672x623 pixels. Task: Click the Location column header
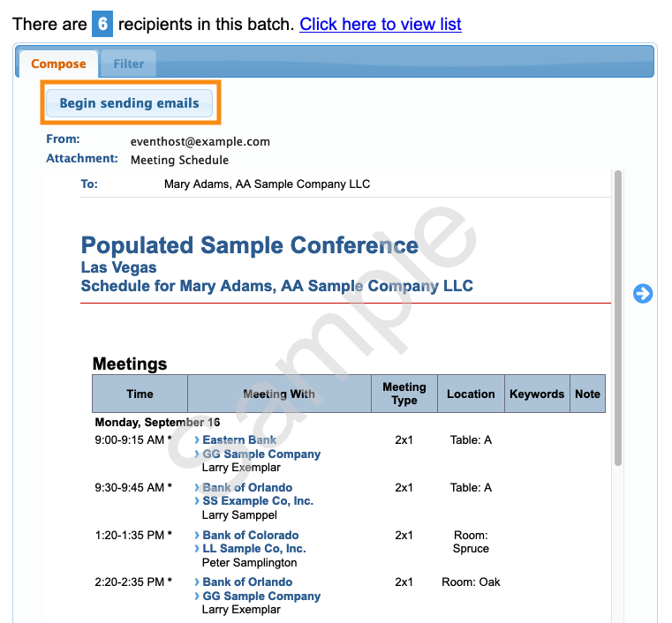coord(471,394)
